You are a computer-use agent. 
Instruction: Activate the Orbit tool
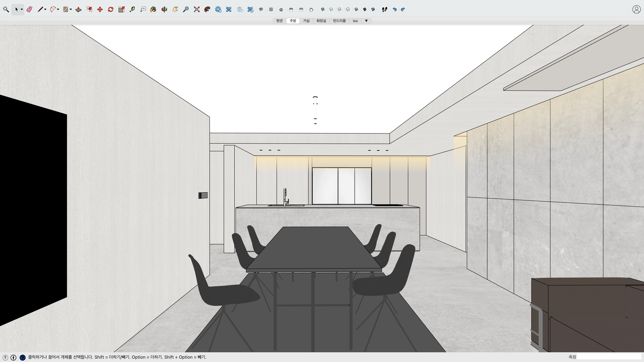tap(164, 10)
